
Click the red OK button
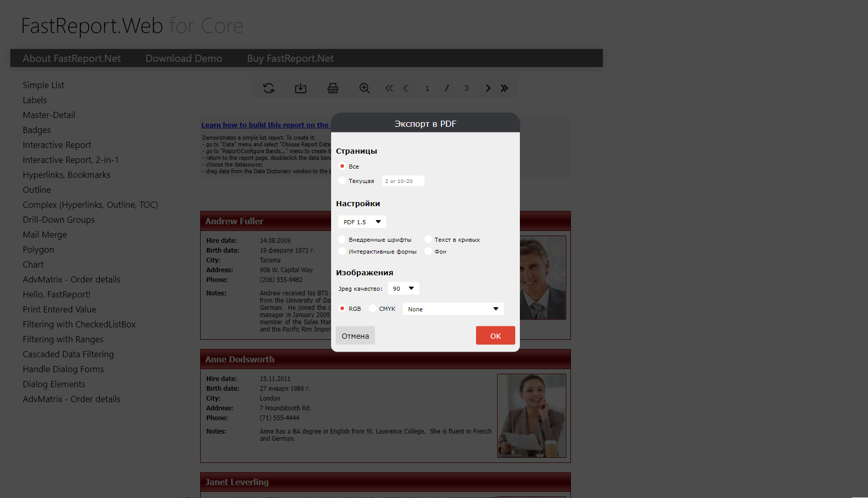(496, 336)
